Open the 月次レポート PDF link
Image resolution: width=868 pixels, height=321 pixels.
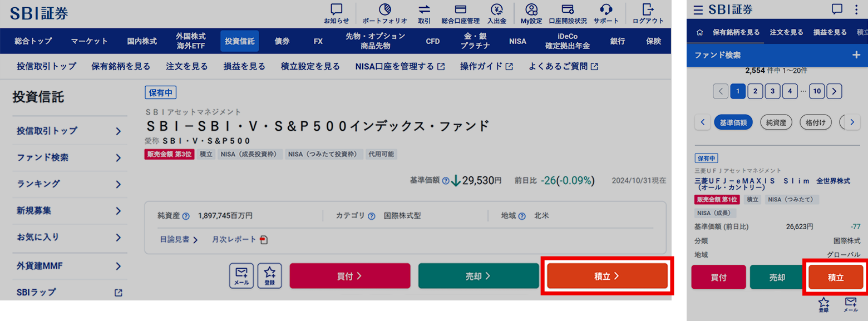240,240
